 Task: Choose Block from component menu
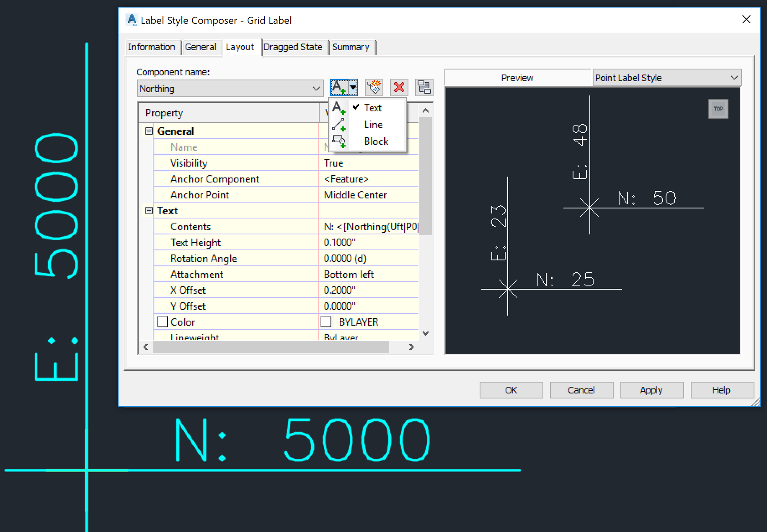[376, 141]
